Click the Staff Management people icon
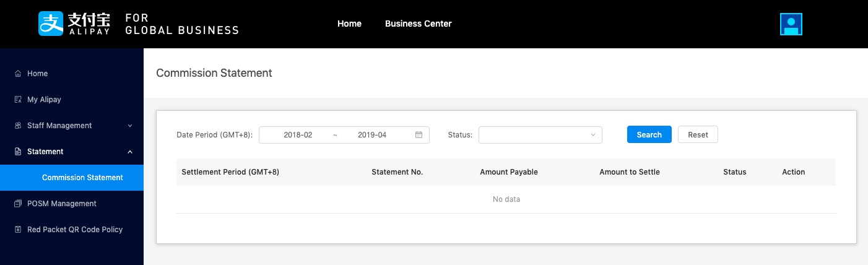Image resolution: width=868 pixels, height=265 pixels. (18, 126)
